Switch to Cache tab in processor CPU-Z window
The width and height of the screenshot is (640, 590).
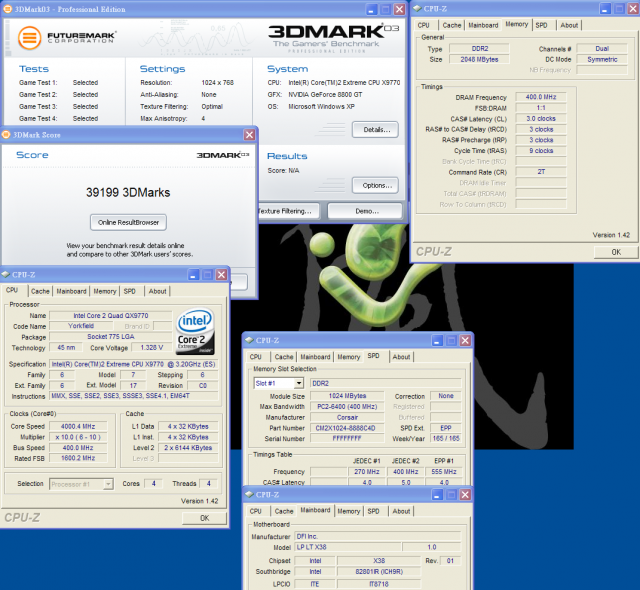[x=40, y=291]
